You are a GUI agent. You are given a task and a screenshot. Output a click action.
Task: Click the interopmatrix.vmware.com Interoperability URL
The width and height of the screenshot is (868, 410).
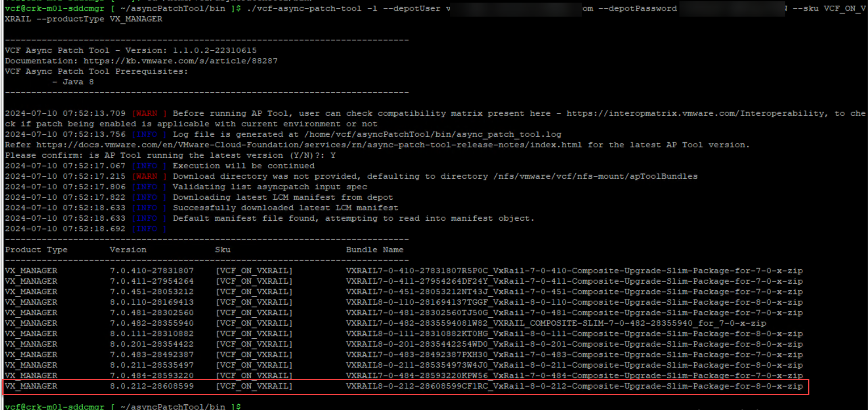pyautogui.click(x=695, y=113)
